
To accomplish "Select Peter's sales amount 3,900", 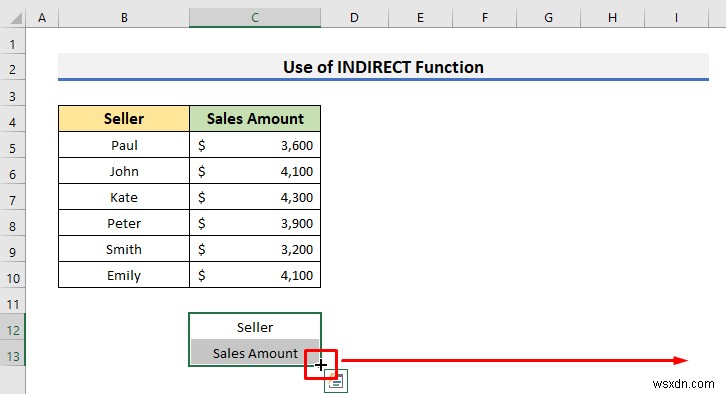I will 255,223.
